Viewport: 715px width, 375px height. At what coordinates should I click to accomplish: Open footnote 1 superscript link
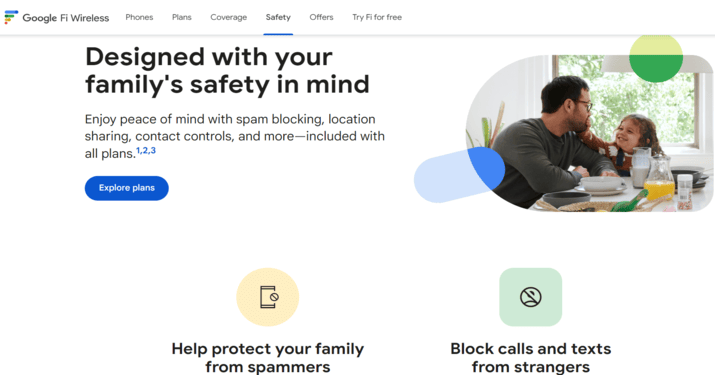[x=138, y=150]
